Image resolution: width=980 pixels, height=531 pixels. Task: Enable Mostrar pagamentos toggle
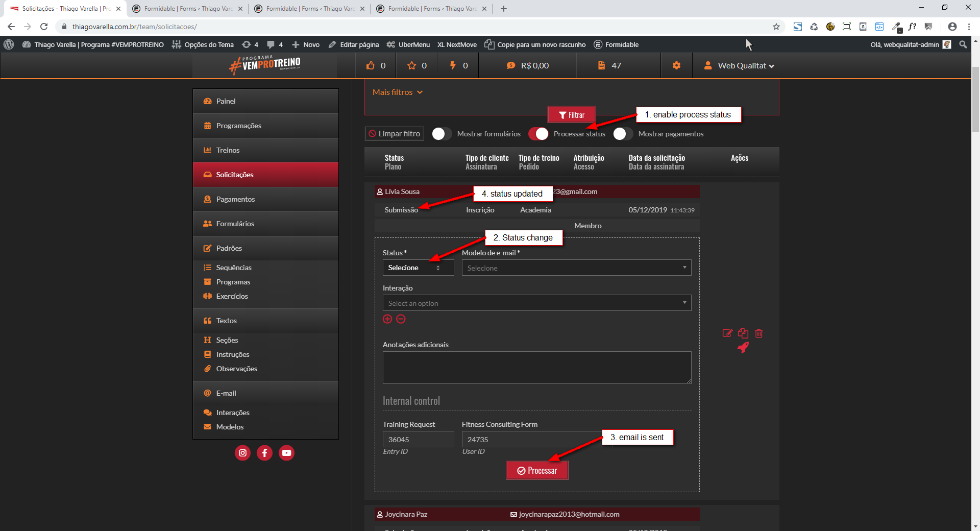click(x=623, y=134)
